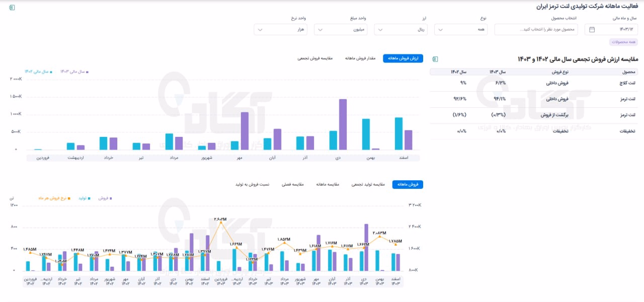Toggle the تولید legend series
The width and height of the screenshot is (644, 302).
pos(84,198)
